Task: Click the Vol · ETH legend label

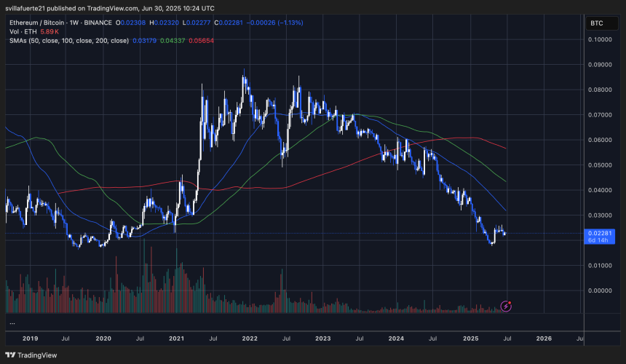Action: click(x=23, y=31)
